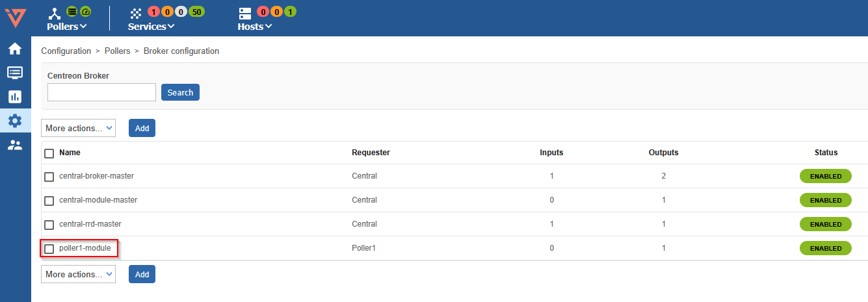Open the Reporting chart sidebar icon
The width and height of the screenshot is (868, 302).
(x=14, y=97)
